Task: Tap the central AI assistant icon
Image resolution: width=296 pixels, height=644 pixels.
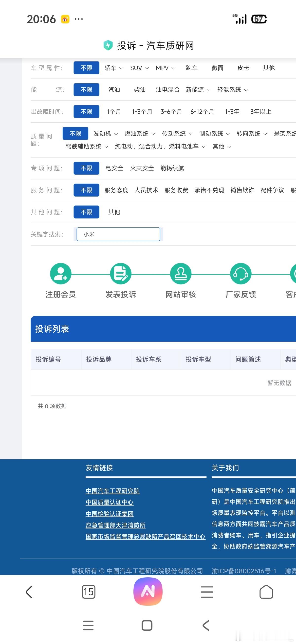Action: coord(148,591)
